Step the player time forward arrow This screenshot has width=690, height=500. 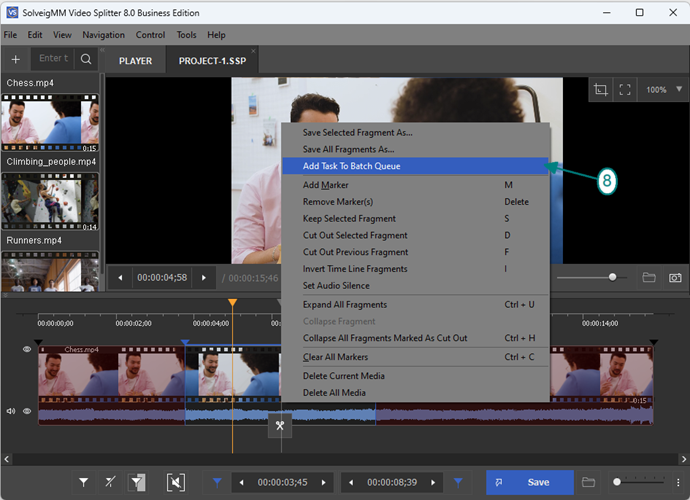204,278
